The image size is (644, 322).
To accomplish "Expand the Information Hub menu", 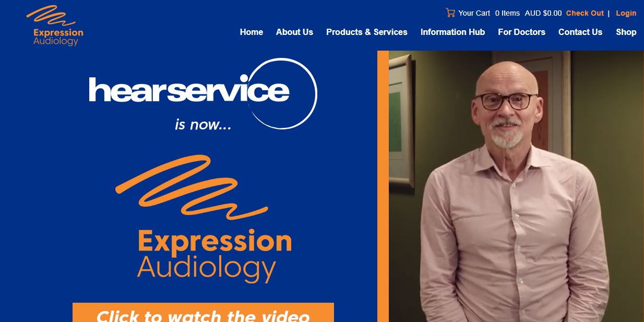I will click(x=452, y=32).
